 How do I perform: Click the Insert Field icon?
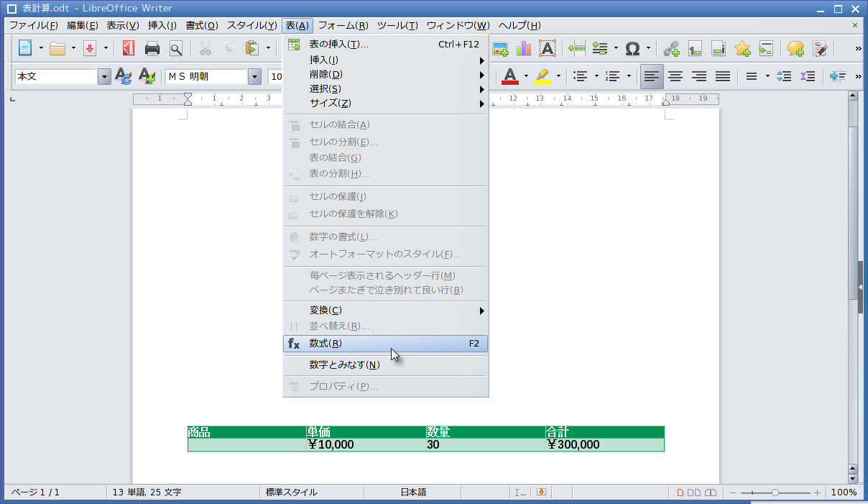[600, 48]
